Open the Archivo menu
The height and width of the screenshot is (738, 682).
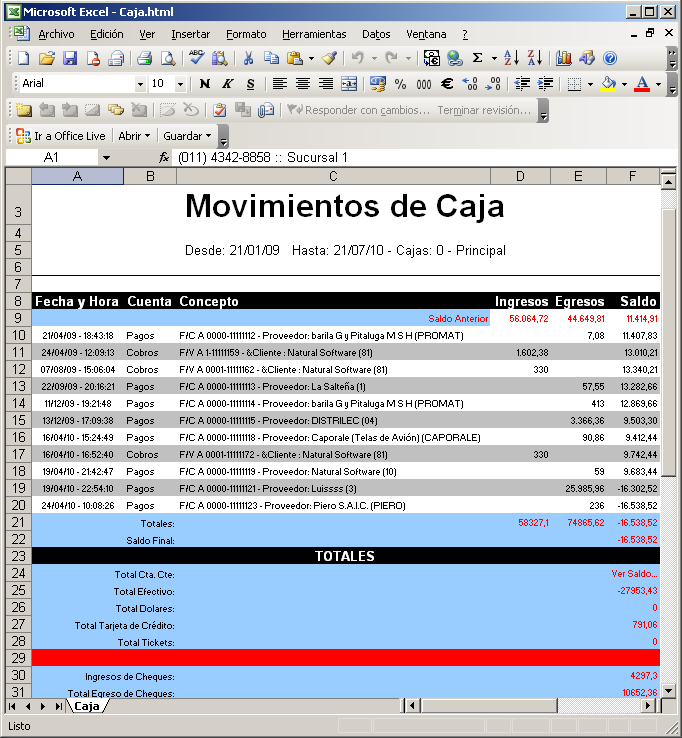[56, 34]
